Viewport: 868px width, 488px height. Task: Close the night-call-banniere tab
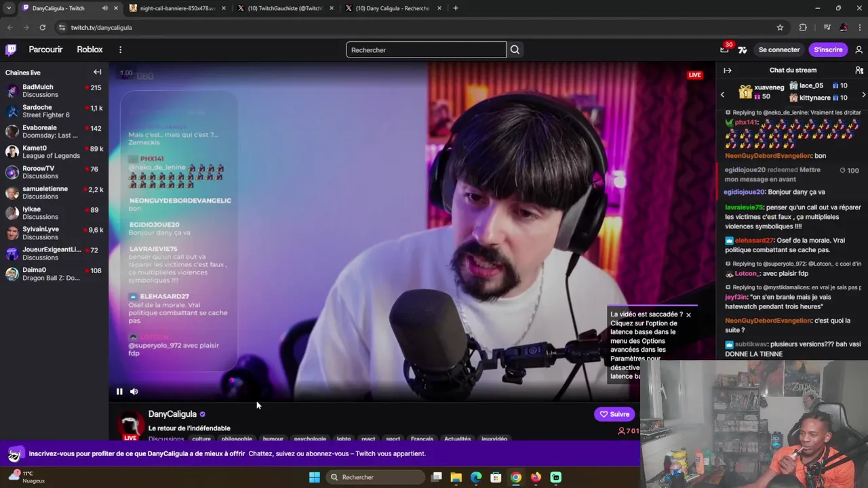pyautogui.click(x=224, y=8)
